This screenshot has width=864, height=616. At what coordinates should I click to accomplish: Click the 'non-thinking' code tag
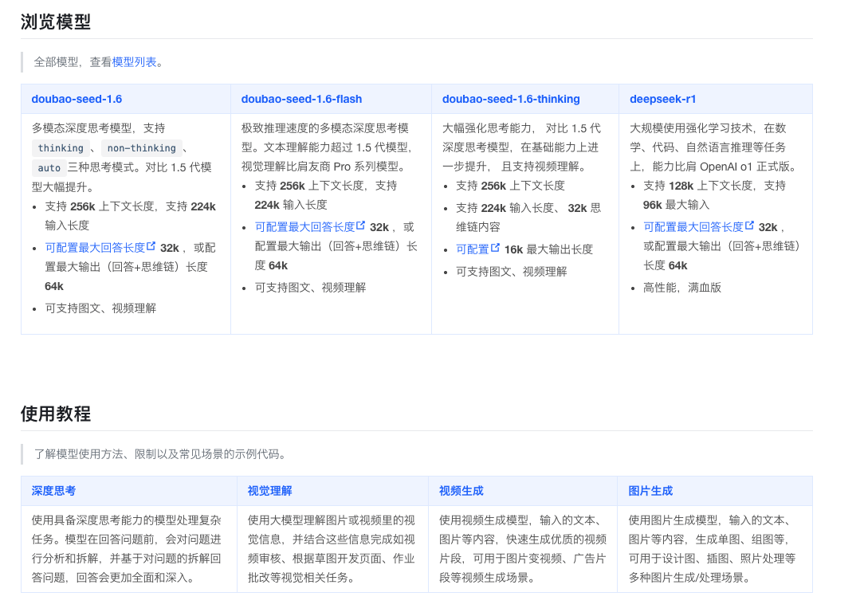[142, 148]
